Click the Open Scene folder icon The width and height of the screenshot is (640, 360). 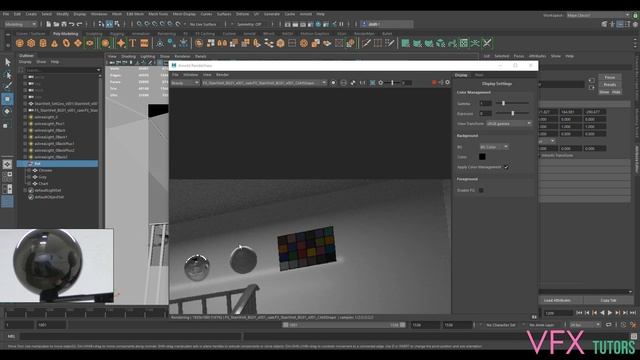56,24
